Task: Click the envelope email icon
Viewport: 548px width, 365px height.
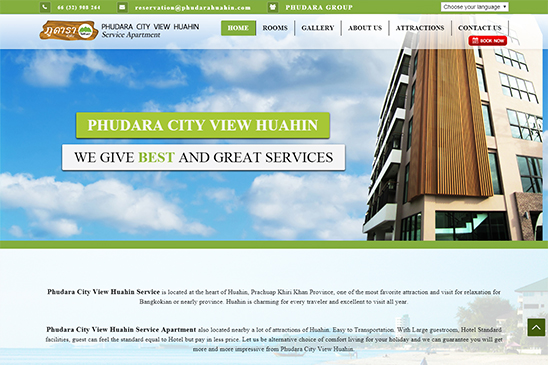Action: coord(122,7)
